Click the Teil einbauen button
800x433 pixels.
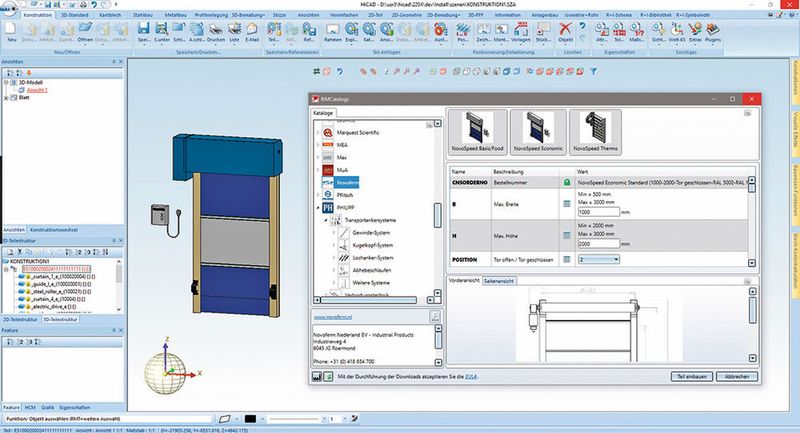click(x=691, y=376)
